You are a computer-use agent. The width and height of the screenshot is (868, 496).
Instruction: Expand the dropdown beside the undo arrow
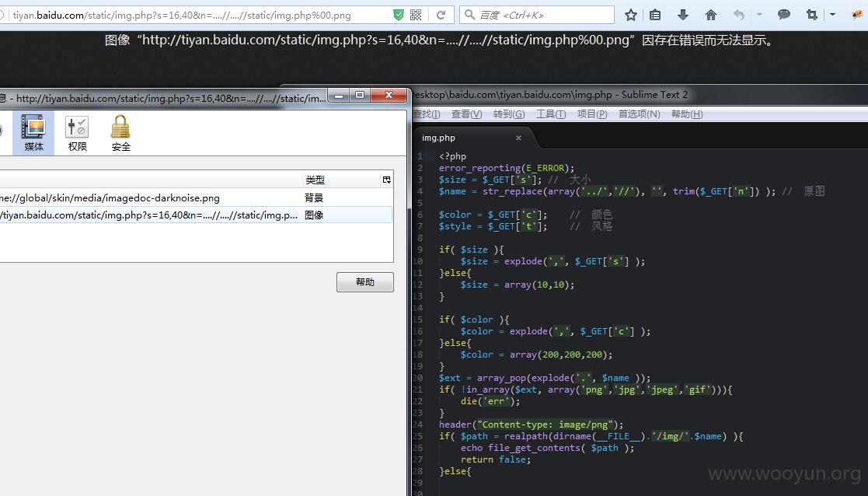[x=759, y=15]
